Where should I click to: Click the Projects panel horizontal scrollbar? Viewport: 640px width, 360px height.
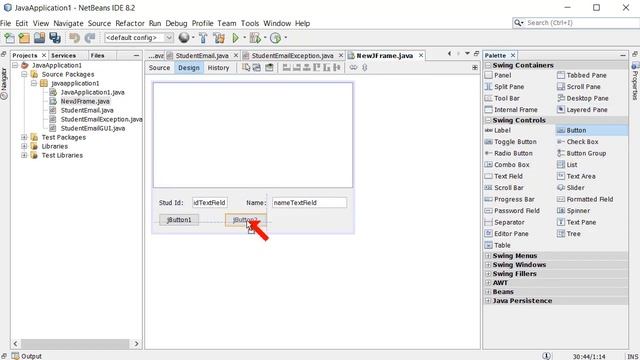point(76,344)
